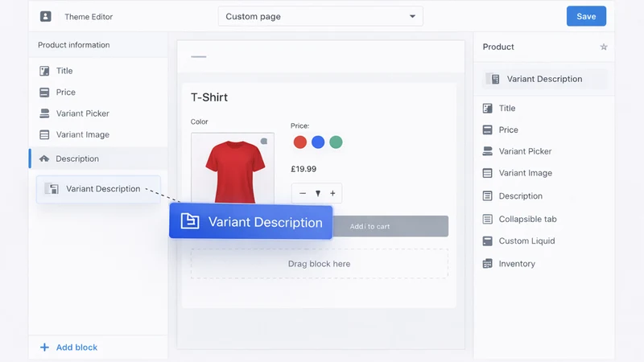644x362 pixels.
Task: Click the Color label above the image
Action: coord(199,121)
